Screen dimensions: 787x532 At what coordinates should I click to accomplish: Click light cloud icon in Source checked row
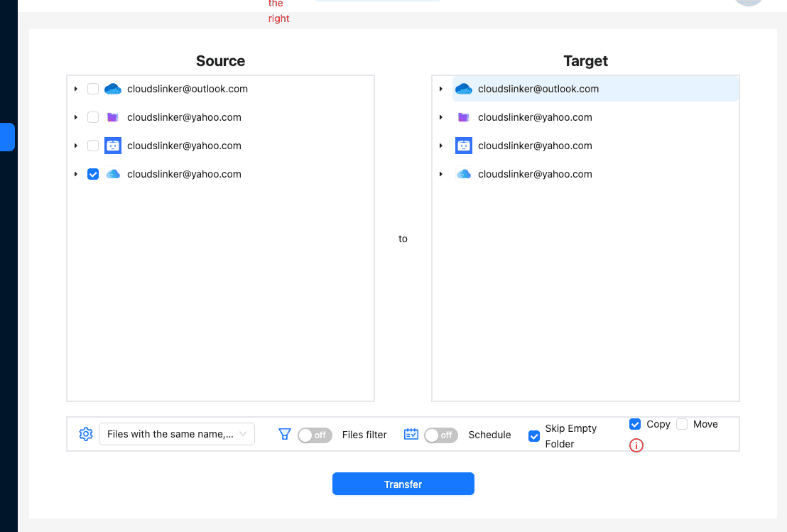pos(113,174)
